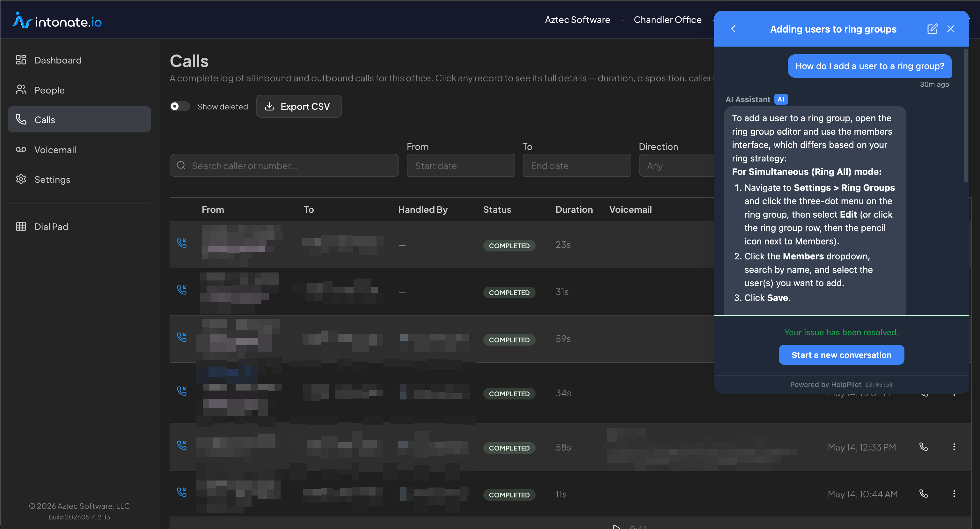Click the Settings gear icon

pos(21,179)
